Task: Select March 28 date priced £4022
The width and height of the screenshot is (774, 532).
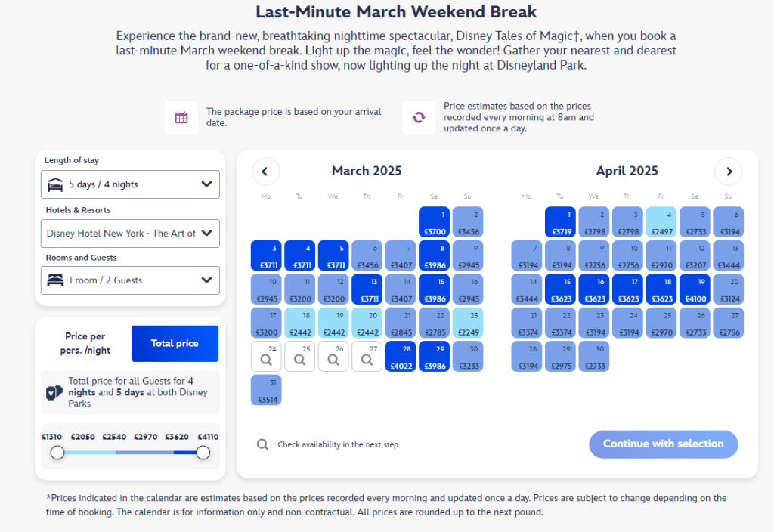Action: (x=401, y=356)
